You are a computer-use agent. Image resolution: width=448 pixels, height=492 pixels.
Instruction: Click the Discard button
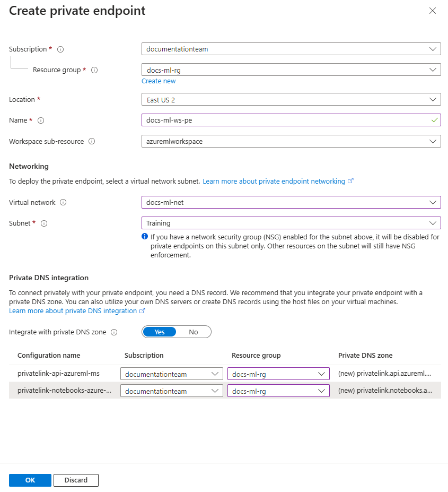(76, 480)
